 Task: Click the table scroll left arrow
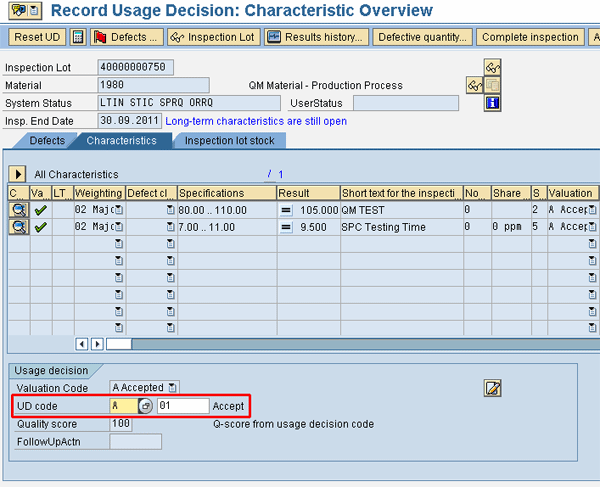tap(82, 344)
